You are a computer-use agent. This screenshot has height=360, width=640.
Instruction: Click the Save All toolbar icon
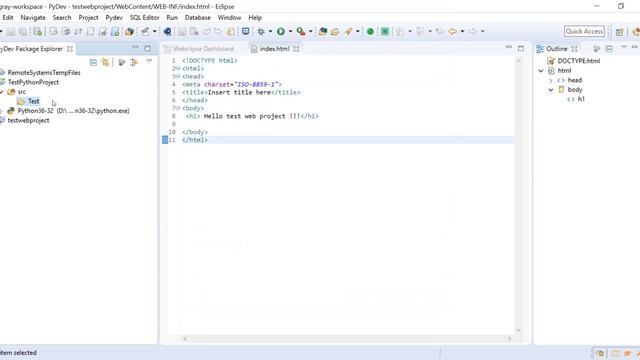click(23, 32)
